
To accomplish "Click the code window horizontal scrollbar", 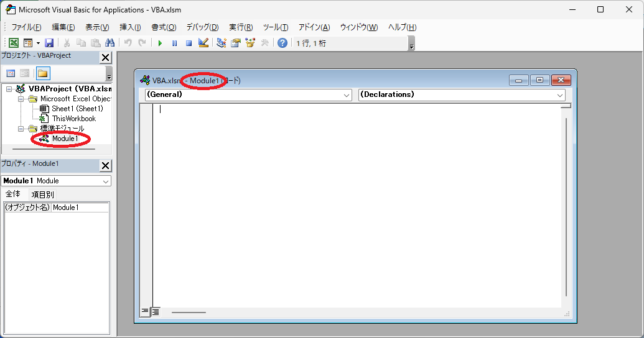I will click(x=189, y=312).
